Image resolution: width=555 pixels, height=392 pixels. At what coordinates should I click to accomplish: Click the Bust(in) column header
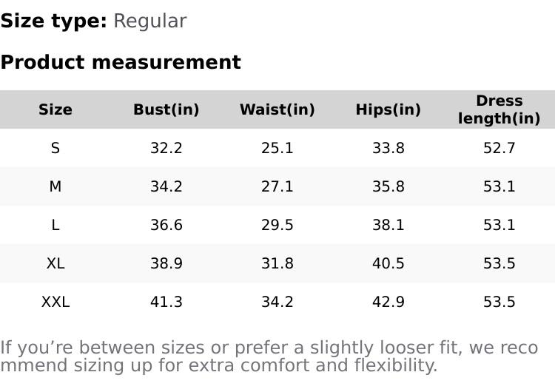click(166, 109)
